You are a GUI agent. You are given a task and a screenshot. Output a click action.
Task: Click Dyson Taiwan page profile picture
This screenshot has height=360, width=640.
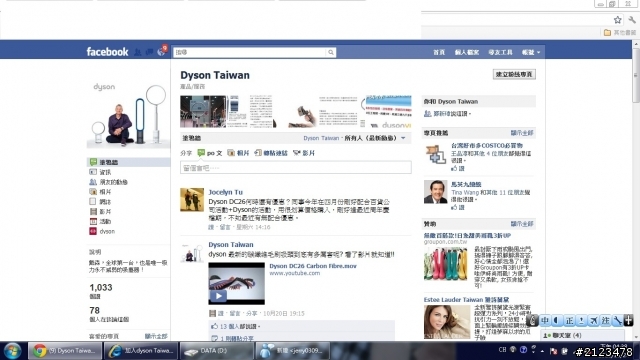(x=128, y=114)
